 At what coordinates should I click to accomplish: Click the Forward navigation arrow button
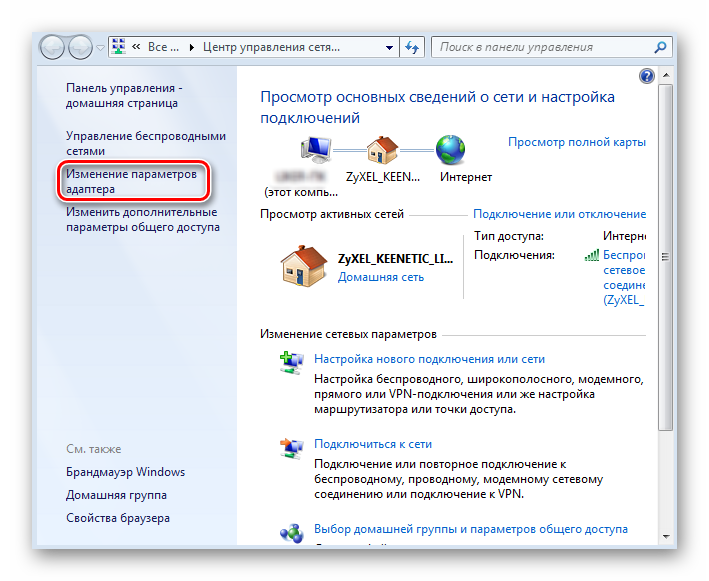pos(80,47)
